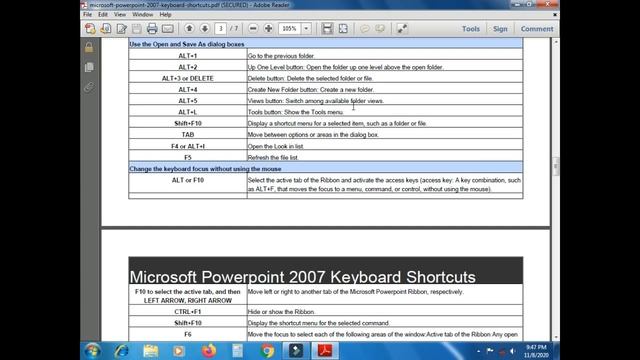Print the document with the printer icon
This screenshot has width=640, height=360.
pos(152,29)
